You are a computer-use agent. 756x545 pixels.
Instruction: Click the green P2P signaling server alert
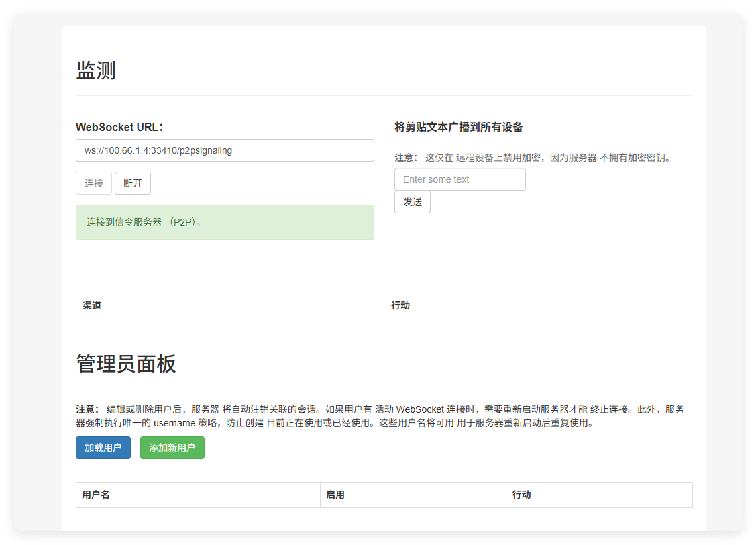coord(225,222)
